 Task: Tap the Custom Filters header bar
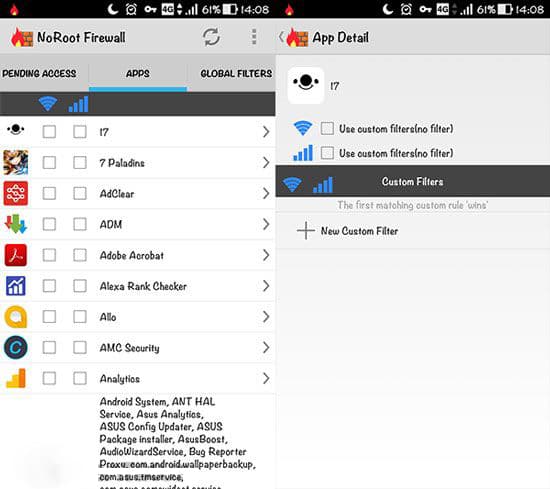[412, 182]
